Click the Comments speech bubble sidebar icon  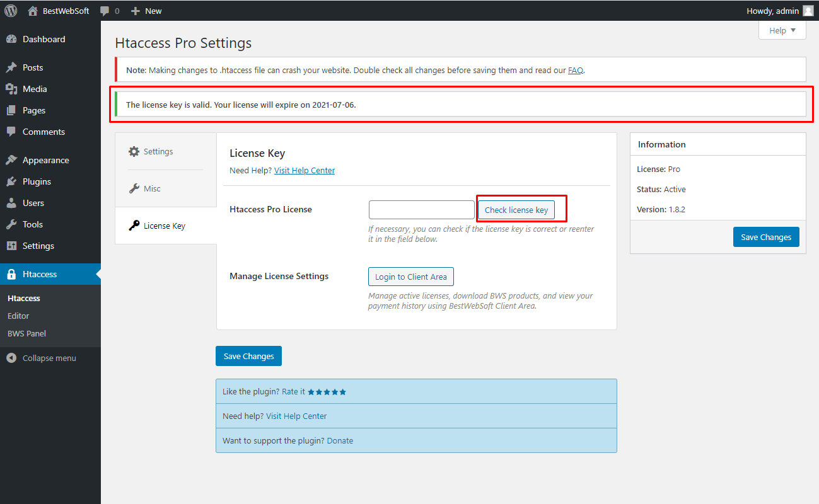(11, 132)
